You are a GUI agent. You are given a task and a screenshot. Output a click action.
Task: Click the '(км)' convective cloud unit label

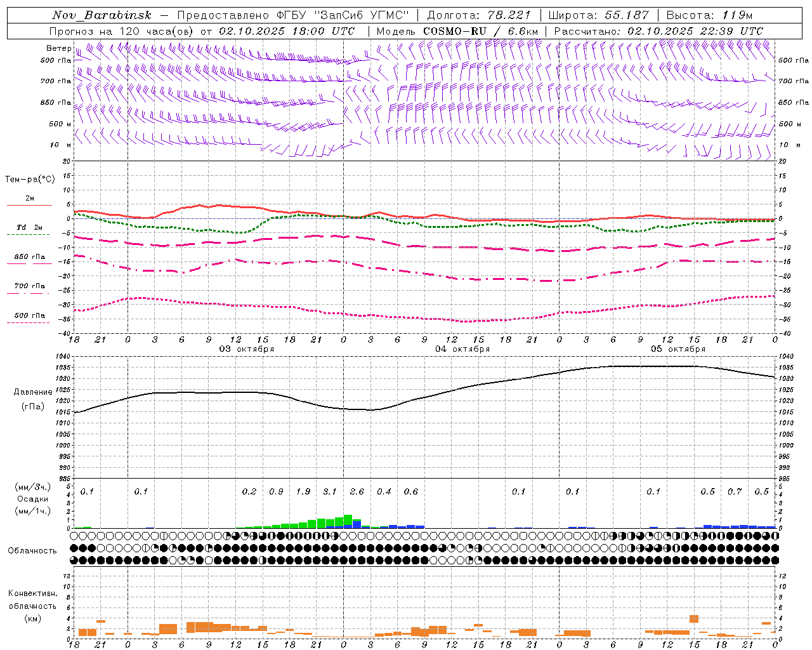[x=32, y=618]
